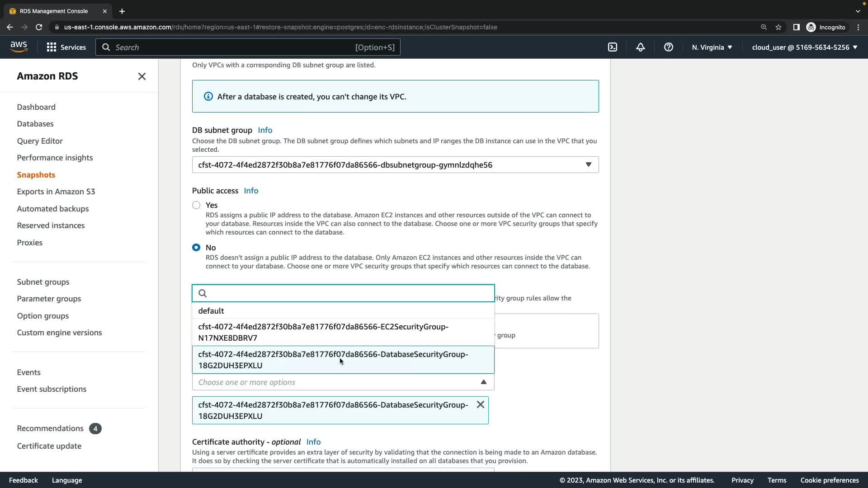Open the notifications bell
Viewport: 868px width, 488px height.
(641, 47)
